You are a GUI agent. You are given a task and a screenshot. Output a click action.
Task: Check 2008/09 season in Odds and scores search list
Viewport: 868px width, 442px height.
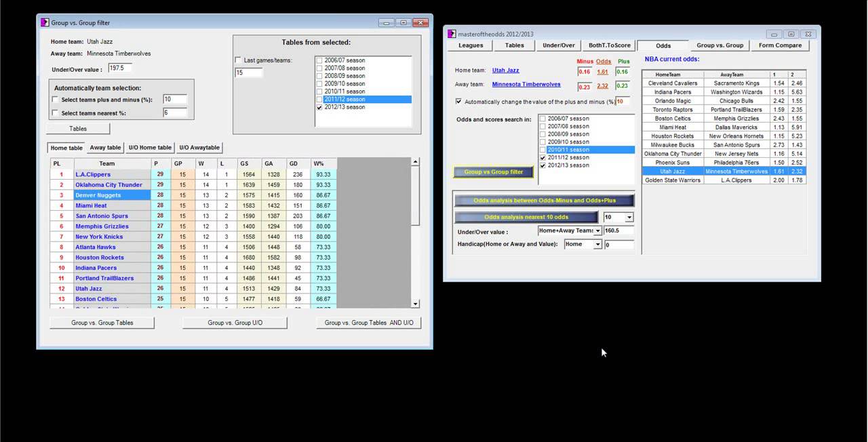[543, 134]
